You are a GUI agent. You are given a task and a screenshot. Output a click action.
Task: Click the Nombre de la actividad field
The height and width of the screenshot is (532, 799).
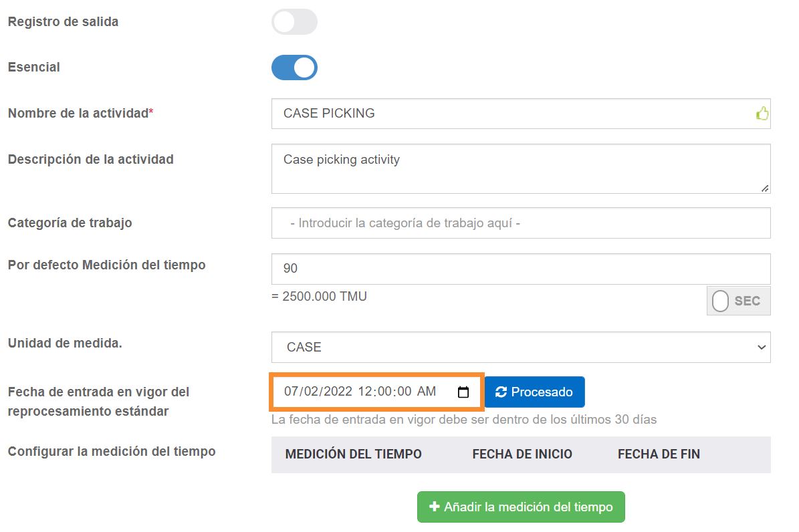[511, 114]
